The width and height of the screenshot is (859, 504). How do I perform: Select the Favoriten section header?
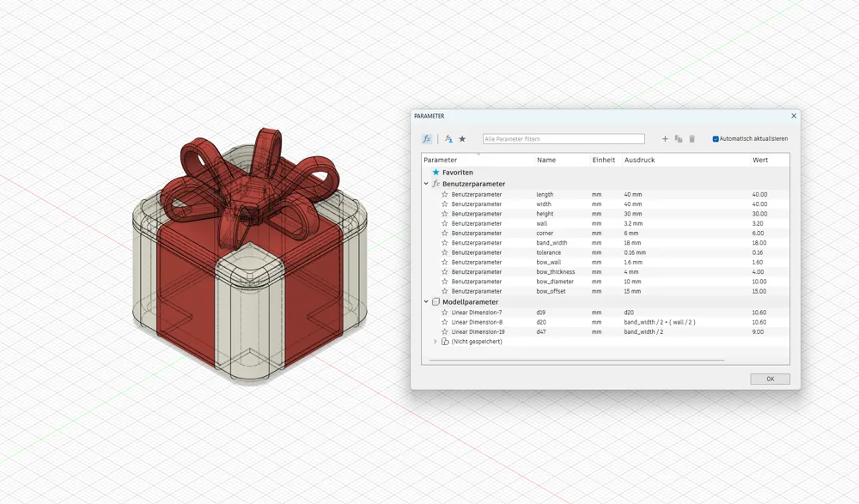(457, 172)
